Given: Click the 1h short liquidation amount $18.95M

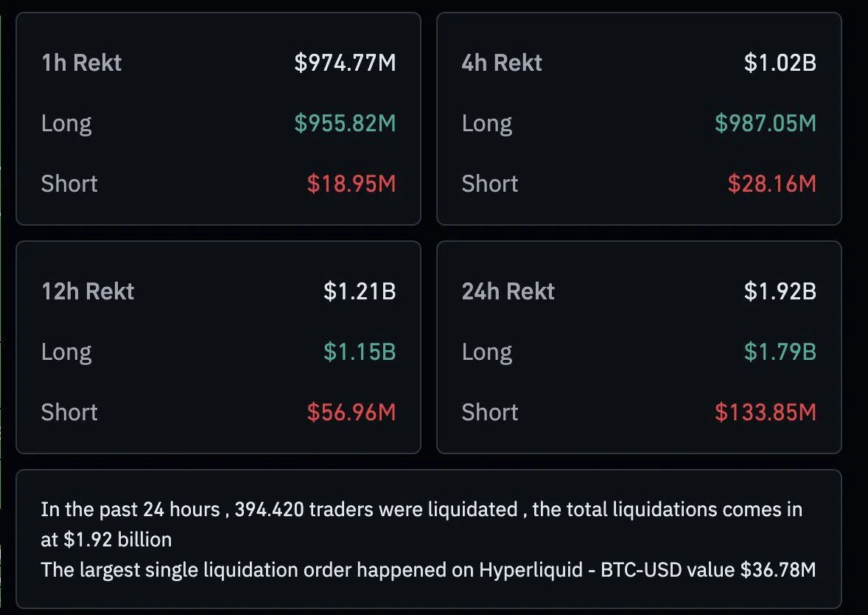Looking at the screenshot, I should 351,184.
